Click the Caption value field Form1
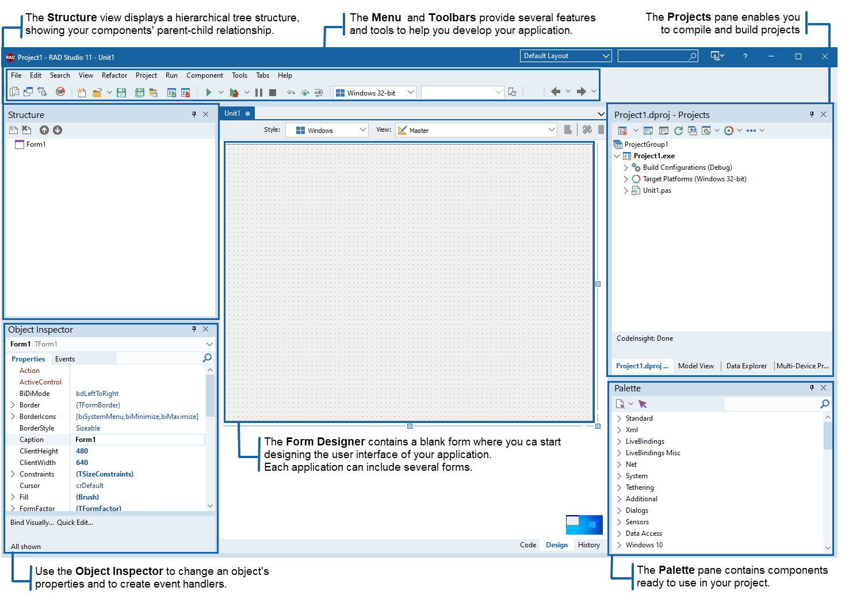 137,440
